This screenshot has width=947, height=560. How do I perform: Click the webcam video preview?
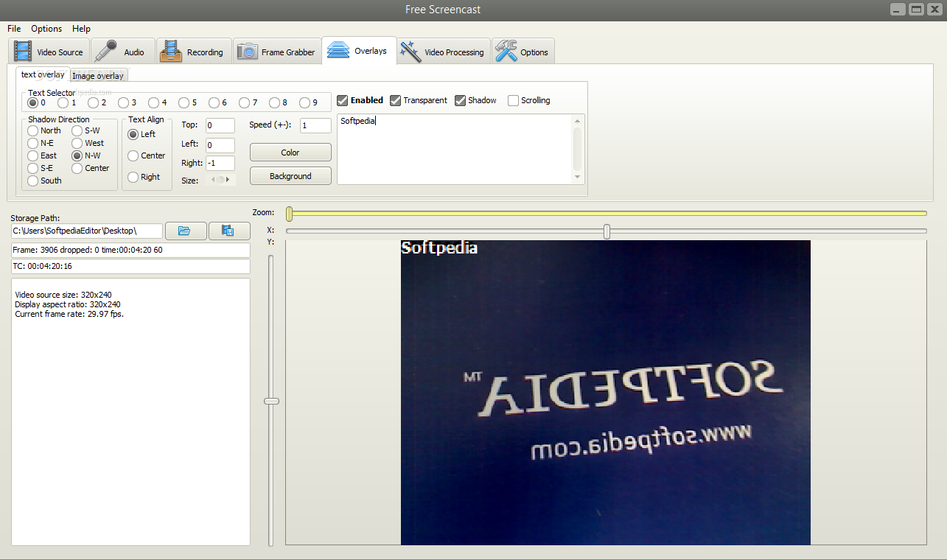606,393
